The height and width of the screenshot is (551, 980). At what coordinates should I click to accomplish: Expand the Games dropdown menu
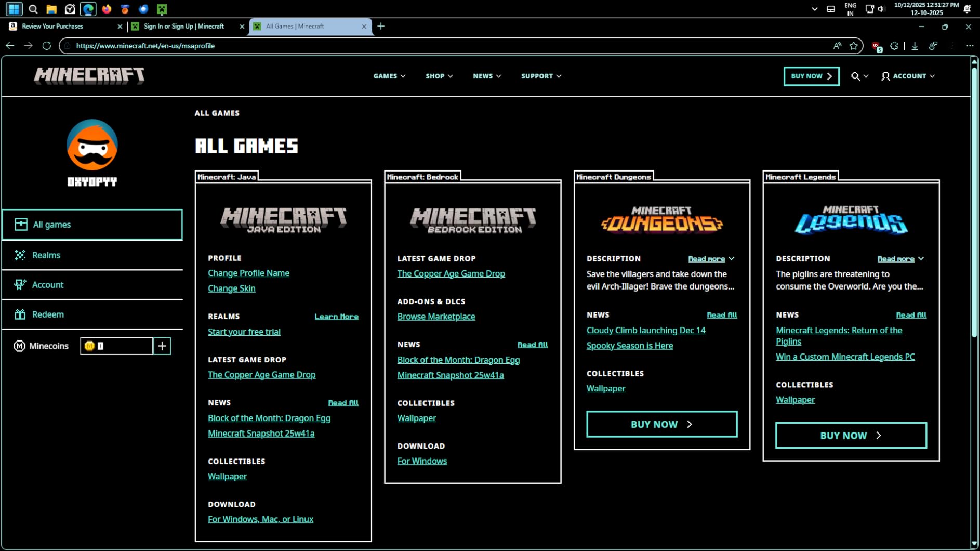[389, 76]
